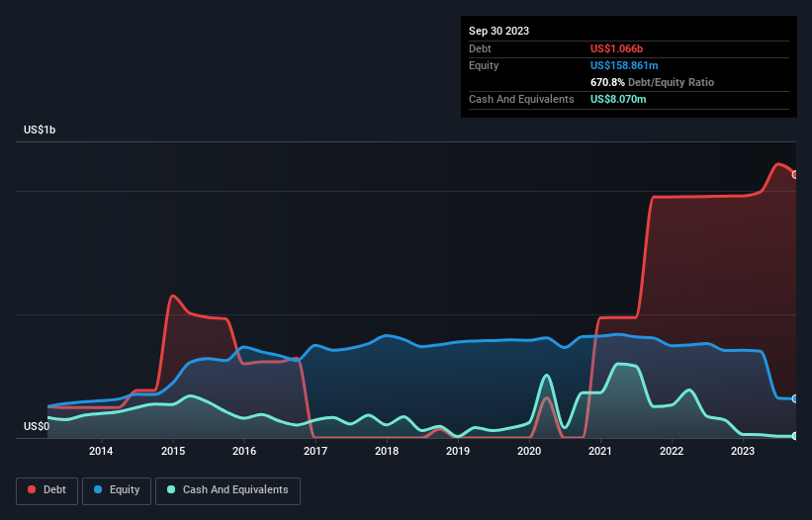Screen dimensions: 812x520
Task: Click the US$1b y-axis label
Action: 40,130
